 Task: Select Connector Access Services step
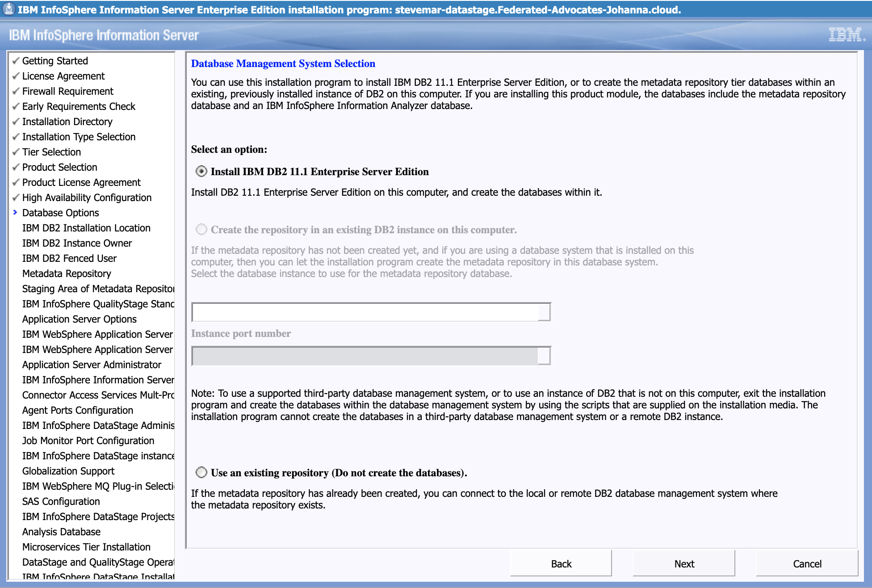[98, 395]
